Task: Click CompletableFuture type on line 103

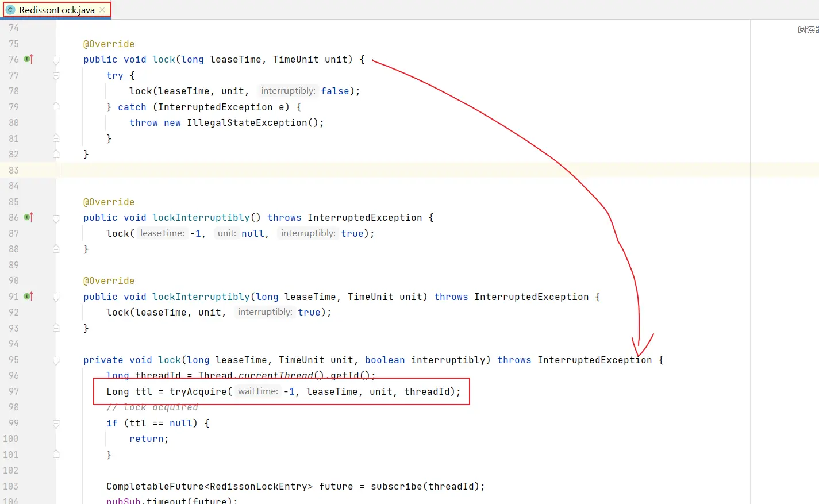Action: tap(155, 486)
